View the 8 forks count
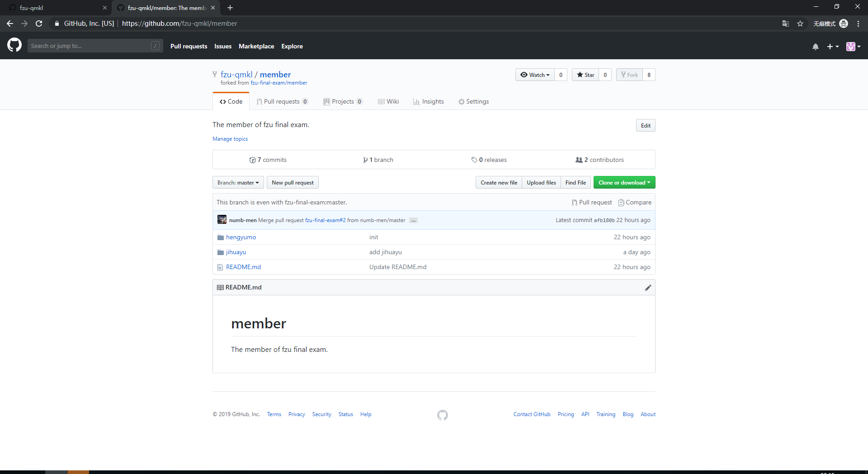 pyautogui.click(x=649, y=75)
